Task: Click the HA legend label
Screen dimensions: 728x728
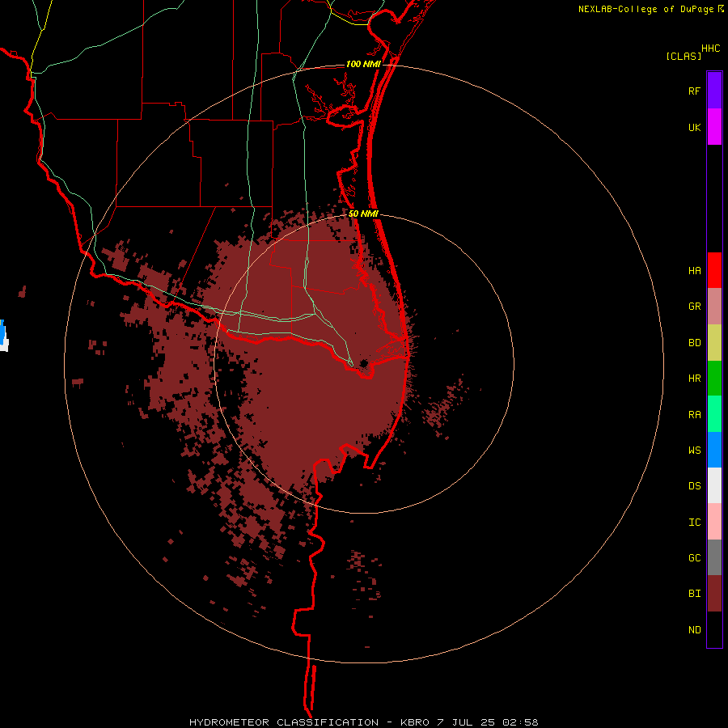Action: [x=695, y=271]
